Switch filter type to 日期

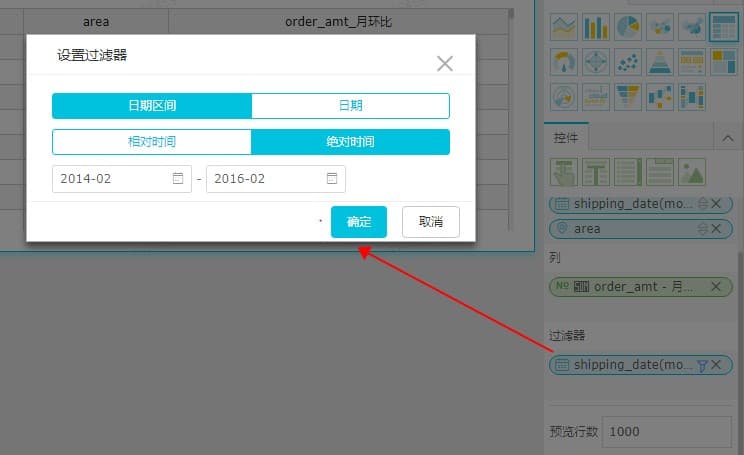pos(351,105)
